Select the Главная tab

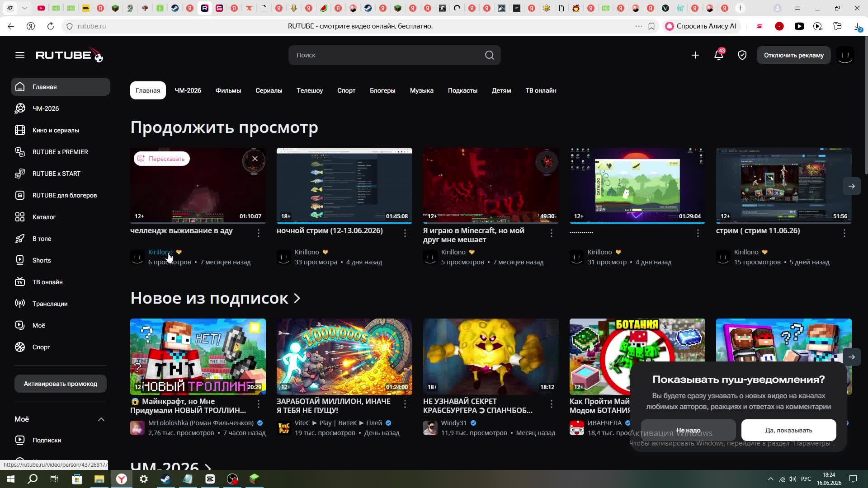click(x=148, y=90)
